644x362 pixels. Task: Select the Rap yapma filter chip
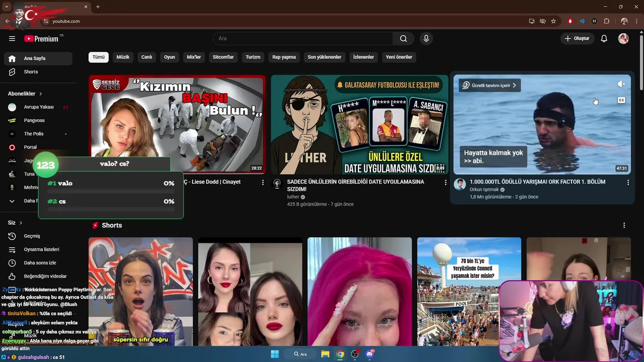tap(284, 57)
